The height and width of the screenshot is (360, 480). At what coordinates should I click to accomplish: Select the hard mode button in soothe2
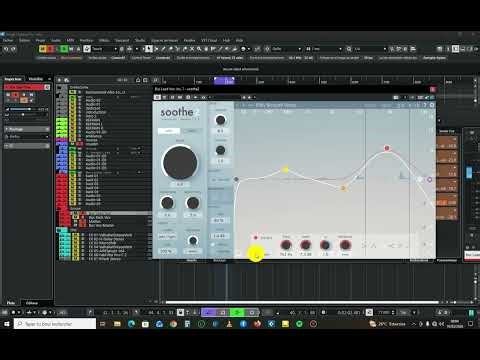click(191, 131)
